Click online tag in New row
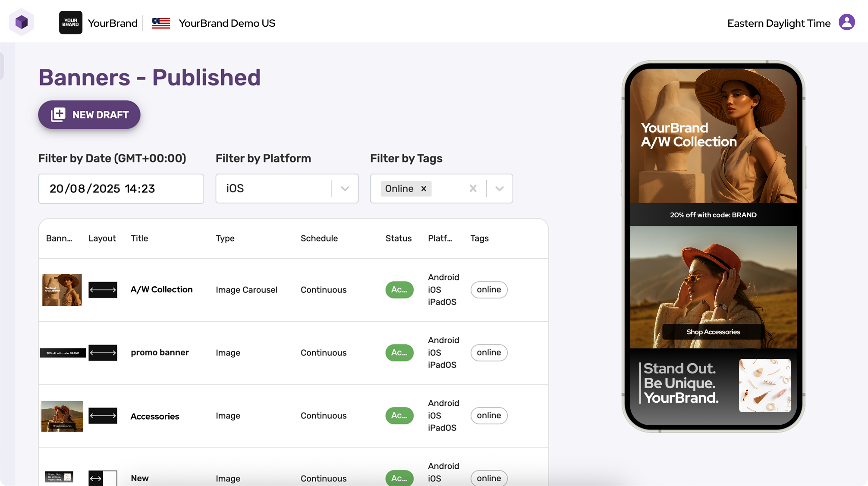Image resolution: width=868 pixels, height=486 pixels. point(489,478)
